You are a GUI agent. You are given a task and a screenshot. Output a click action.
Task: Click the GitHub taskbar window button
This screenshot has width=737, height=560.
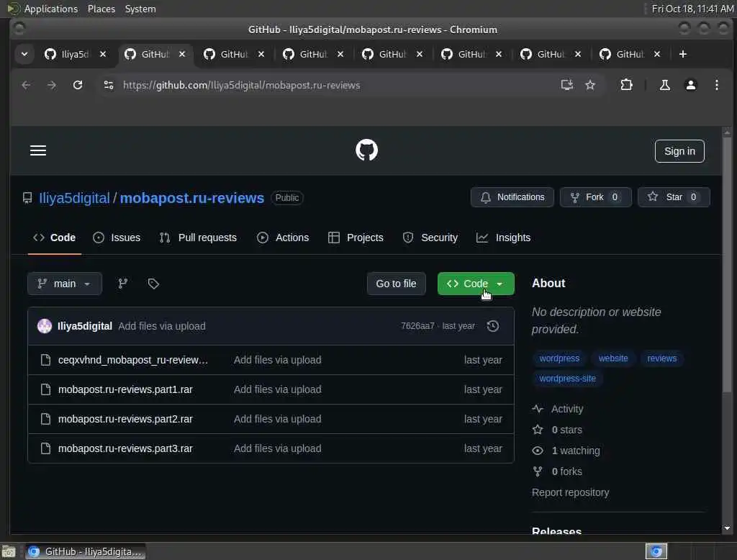(x=86, y=551)
